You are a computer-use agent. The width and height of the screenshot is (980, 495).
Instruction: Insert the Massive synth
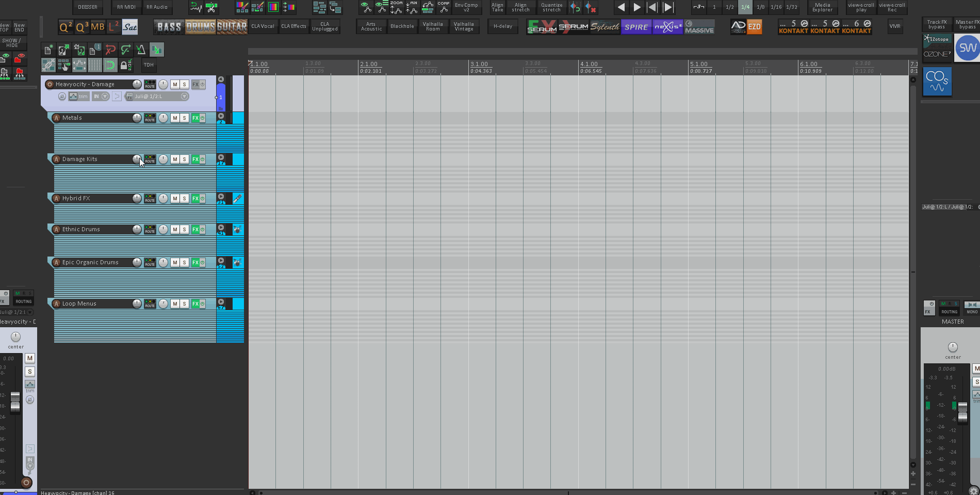tap(699, 27)
